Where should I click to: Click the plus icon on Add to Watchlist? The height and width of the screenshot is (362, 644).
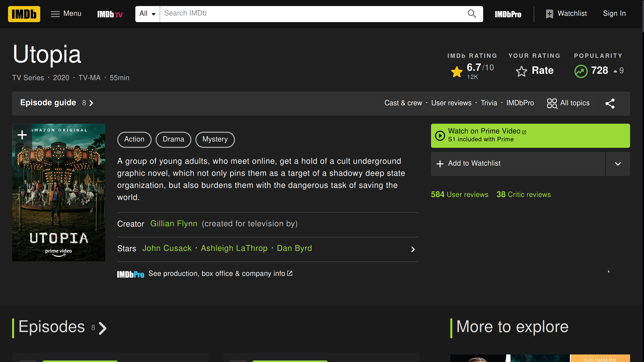pos(440,164)
